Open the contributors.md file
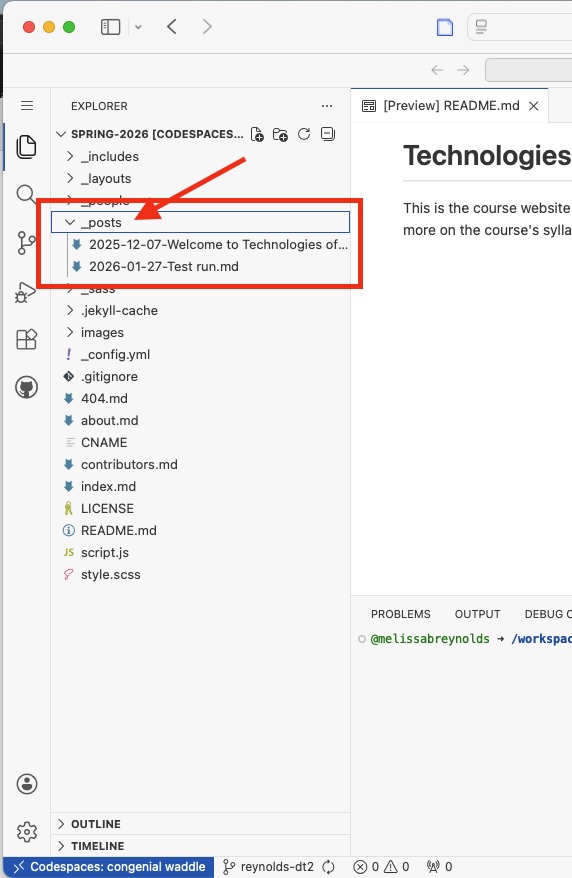 200,465
